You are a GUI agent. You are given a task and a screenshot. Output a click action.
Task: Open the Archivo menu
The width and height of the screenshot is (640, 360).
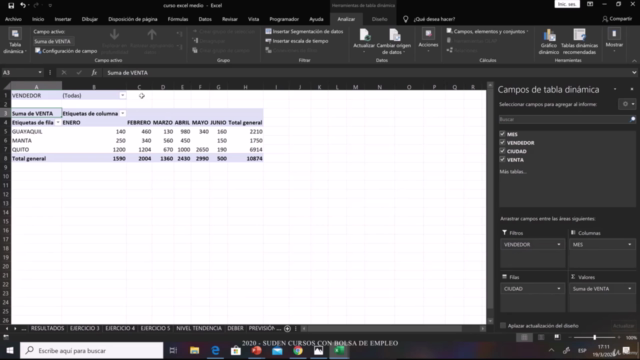click(x=13, y=19)
